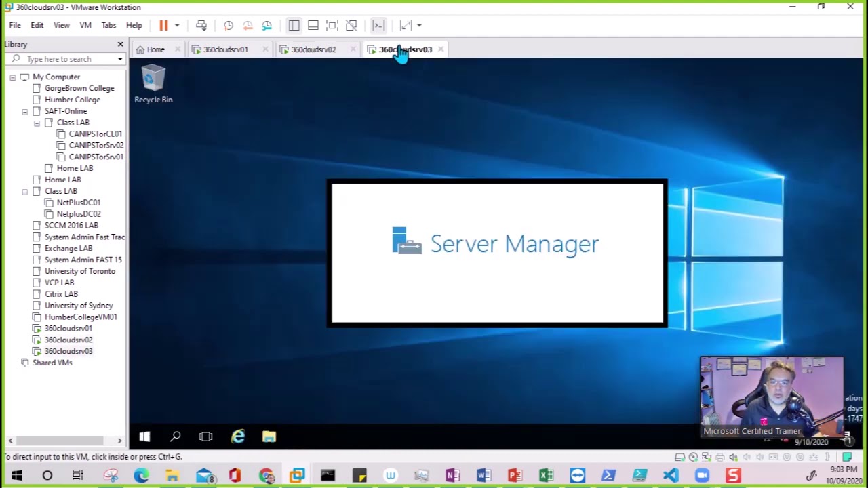Open the power options dropdown arrow
The image size is (868, 488).
(177, 25)
